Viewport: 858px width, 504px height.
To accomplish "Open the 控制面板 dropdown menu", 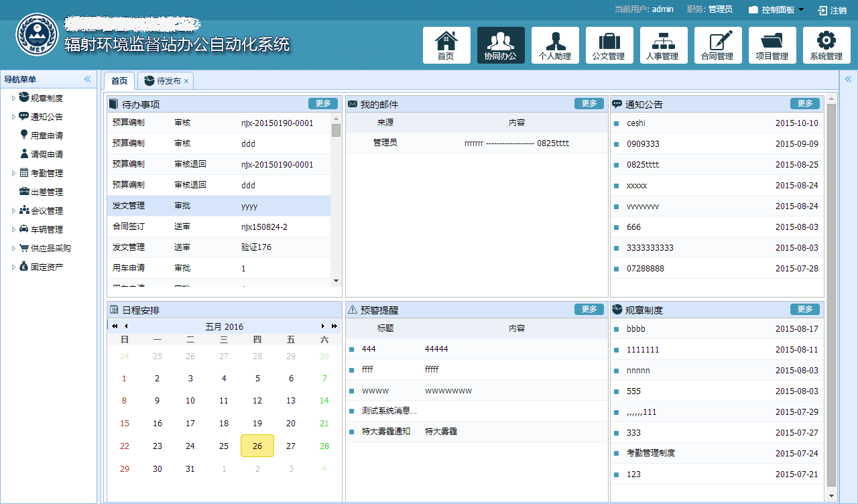I will pyautogui.click(x=777, y=10).
